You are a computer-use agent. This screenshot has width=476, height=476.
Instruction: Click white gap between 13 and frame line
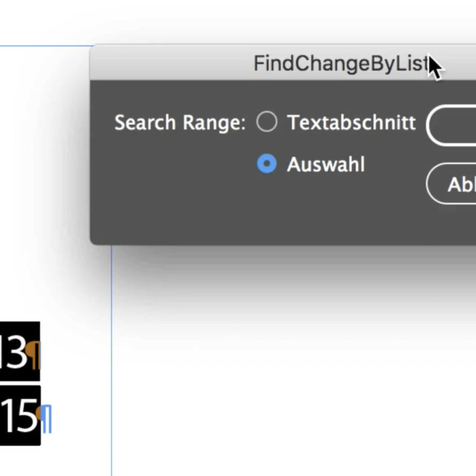click(76, 352)
